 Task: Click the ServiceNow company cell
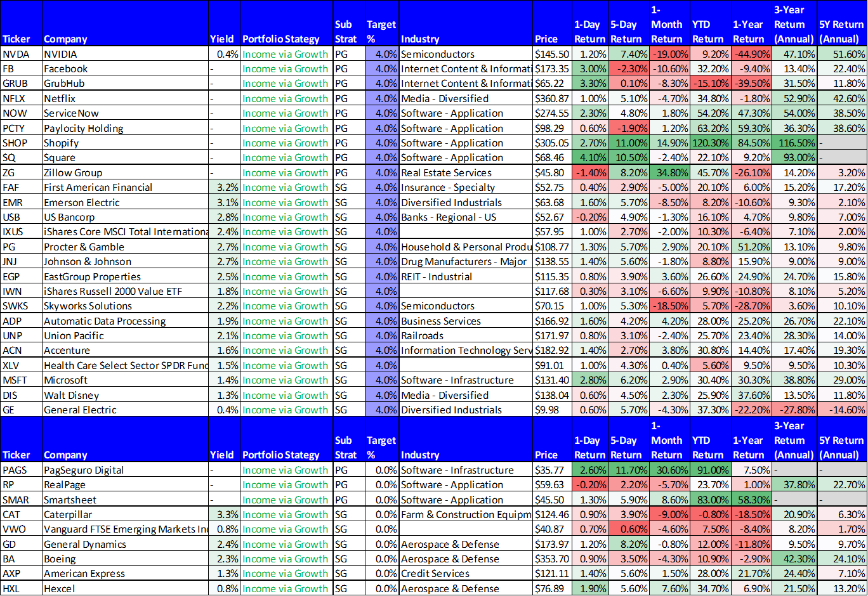pyautogui.click(x=125, y=113)
